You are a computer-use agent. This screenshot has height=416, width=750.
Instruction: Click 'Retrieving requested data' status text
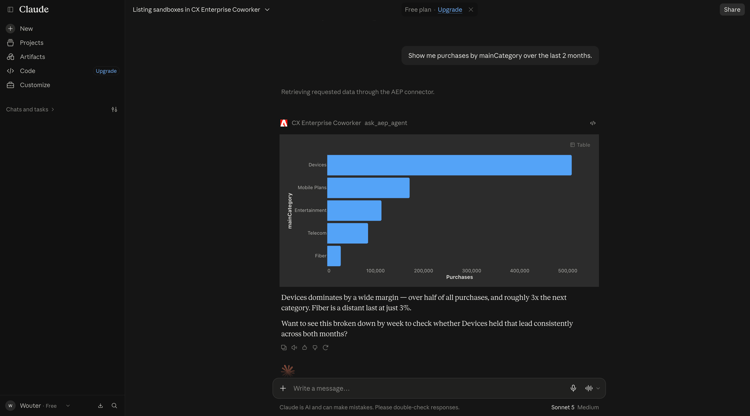click(x=358, y=92)
